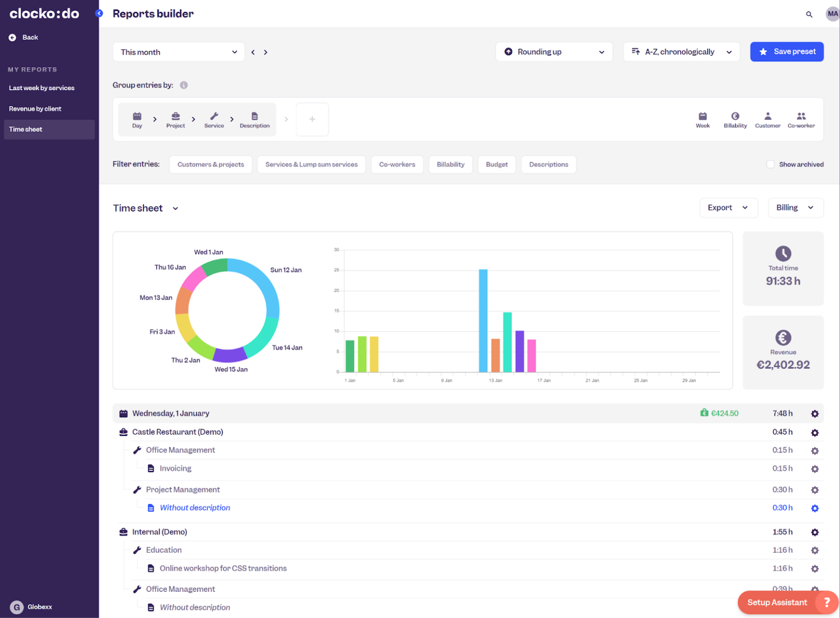Add Billability grouping icon

(734, 119)
